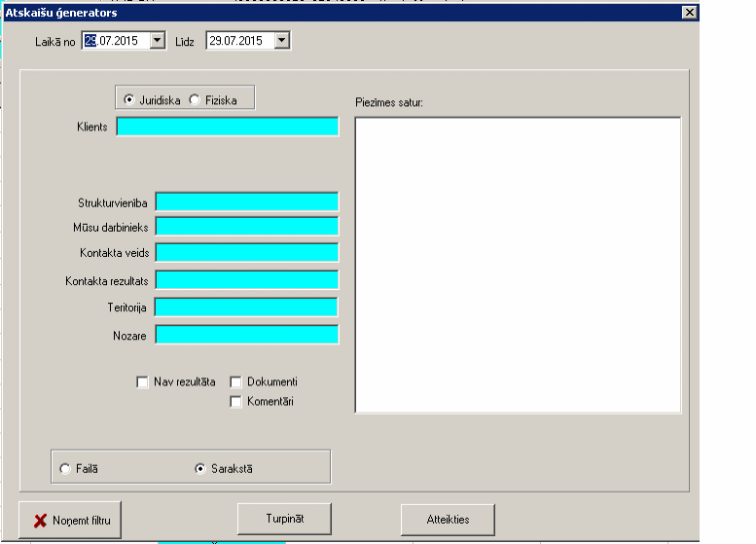Open the Līdz date dropdown

(x=281, y=40)
